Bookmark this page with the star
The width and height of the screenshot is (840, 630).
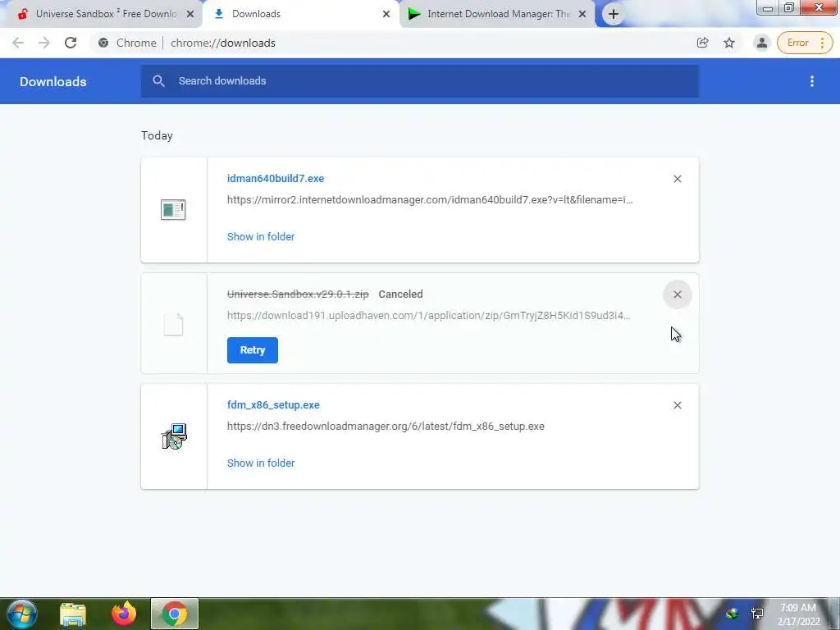click(729, 43)
